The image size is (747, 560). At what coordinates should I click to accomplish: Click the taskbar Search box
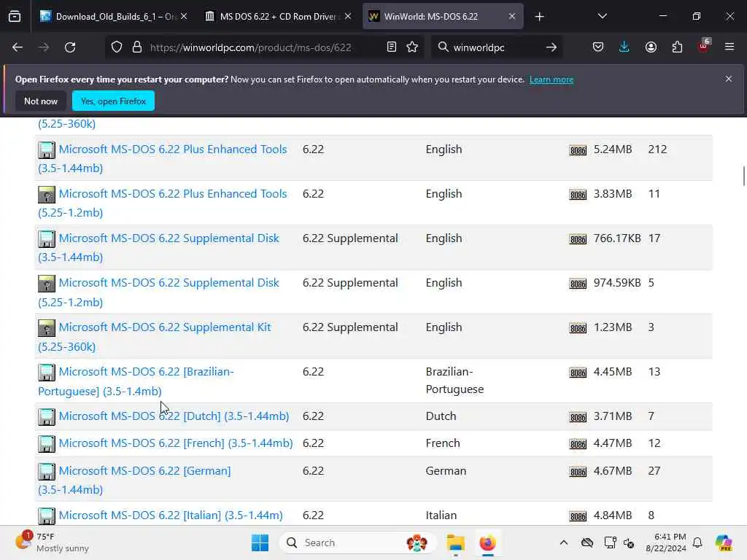pos(358,542)
